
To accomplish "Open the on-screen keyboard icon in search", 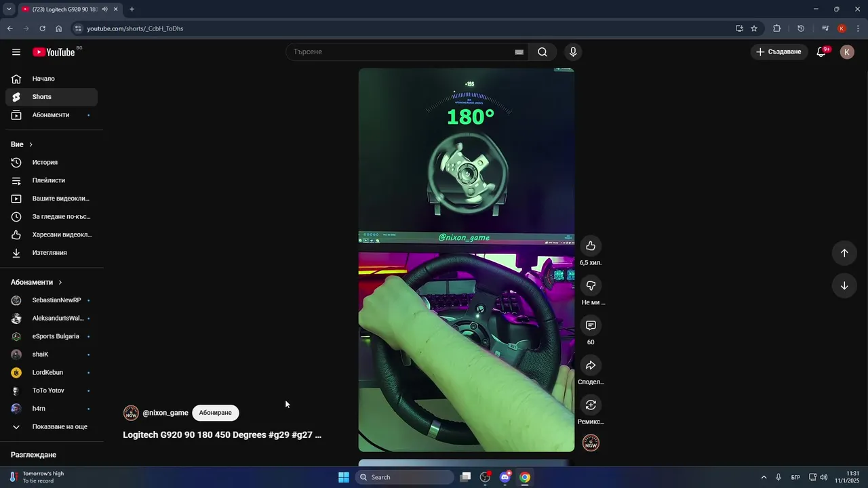I will 519,52.
